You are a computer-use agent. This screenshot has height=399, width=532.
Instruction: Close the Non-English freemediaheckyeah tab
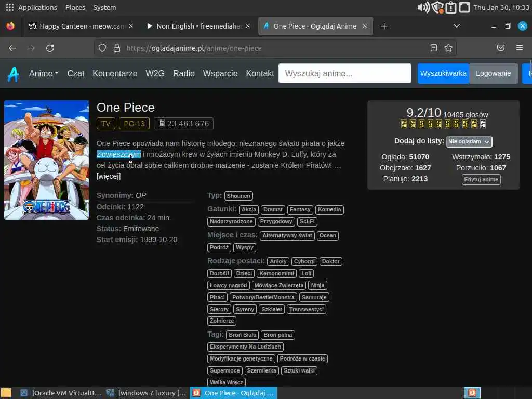click(248, 26)
